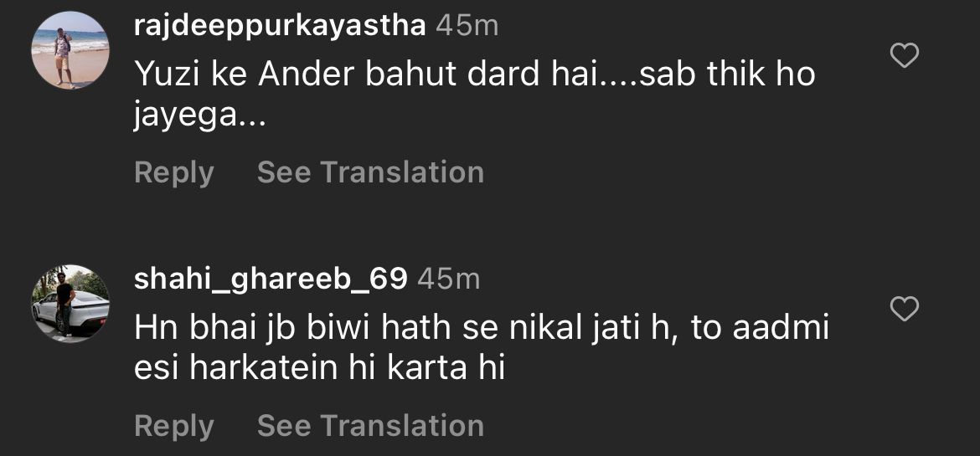Visit the rajdeeppurkayastha username profile
This screenshot has height=456, width=980.
[280, 26]
